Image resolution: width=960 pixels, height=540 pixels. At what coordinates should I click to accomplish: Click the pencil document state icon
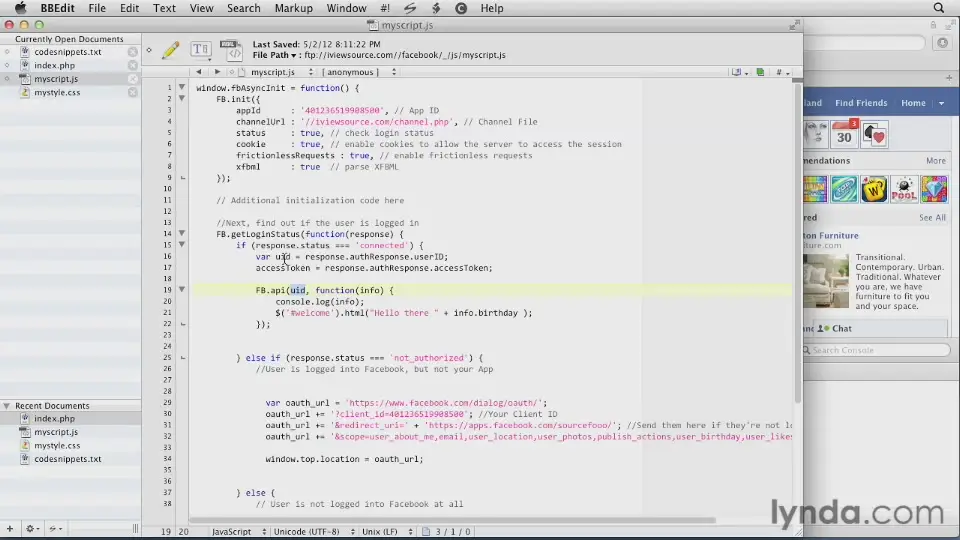click(171, 50)
